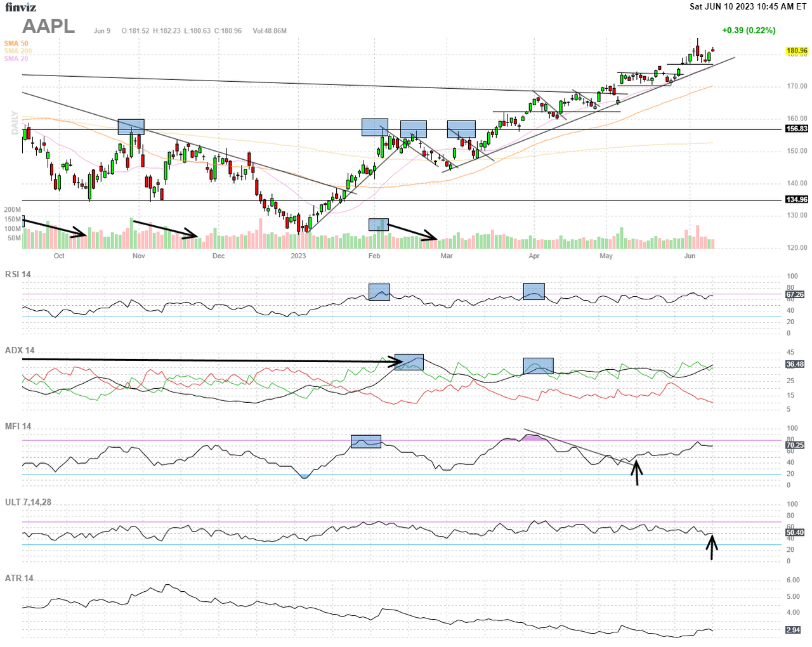The width and height of the screenshot is (812, 647).
Task: Click the open price 'O:181.52'
Action: (136, 30)
